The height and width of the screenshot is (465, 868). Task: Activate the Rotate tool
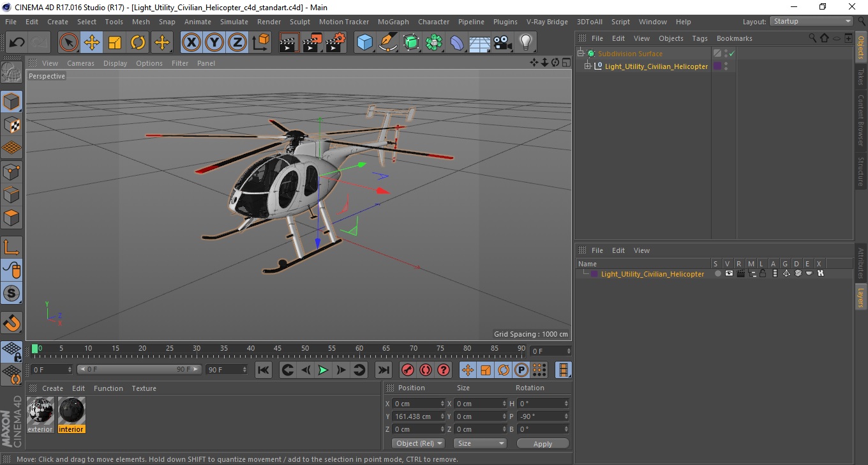[138, 43]
